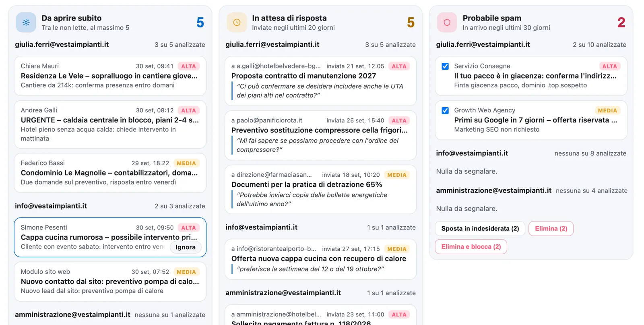Screen dimensions: 644x325
Task: Open Preventivo sostituzione compressore message
Action: tap(320, 135)
